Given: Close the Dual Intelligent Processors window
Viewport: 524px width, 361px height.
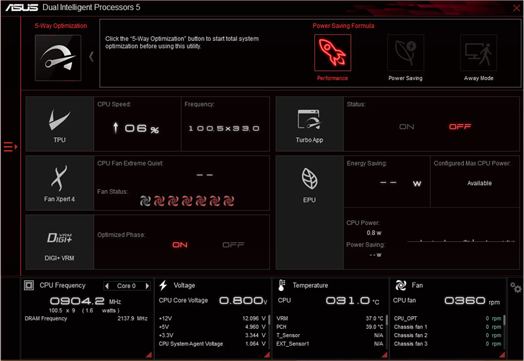Looking at the screenshot, I should pos(516,8).
